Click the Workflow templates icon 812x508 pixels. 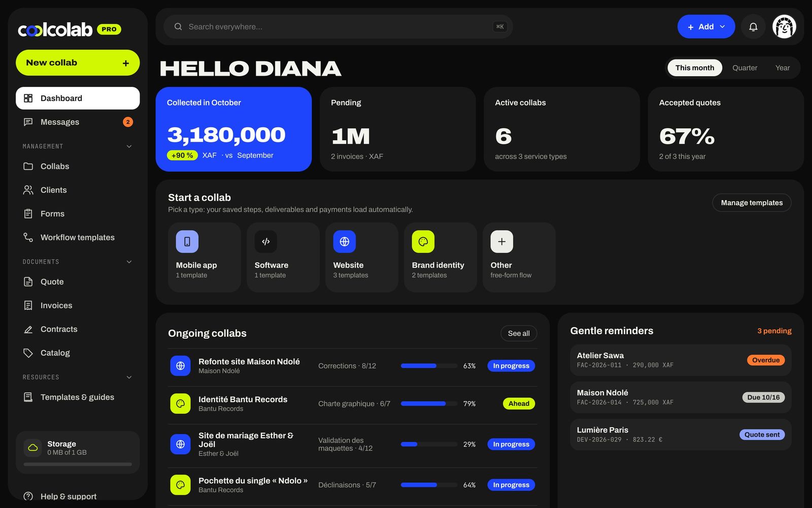[x=28, y=237]
